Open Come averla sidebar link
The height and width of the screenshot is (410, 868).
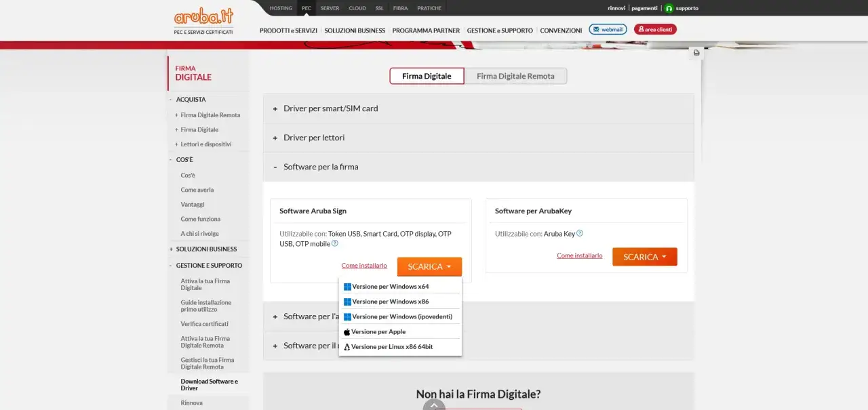point(197,190)
